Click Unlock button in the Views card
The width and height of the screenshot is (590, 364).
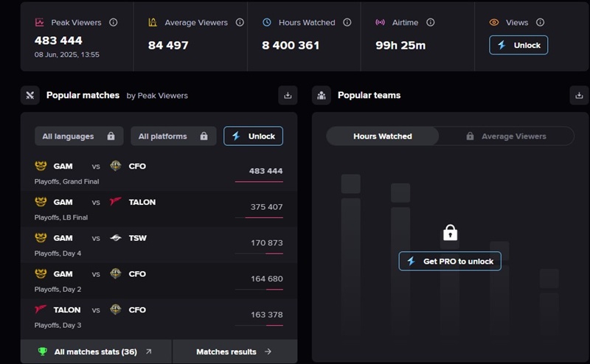coord(518,45)
